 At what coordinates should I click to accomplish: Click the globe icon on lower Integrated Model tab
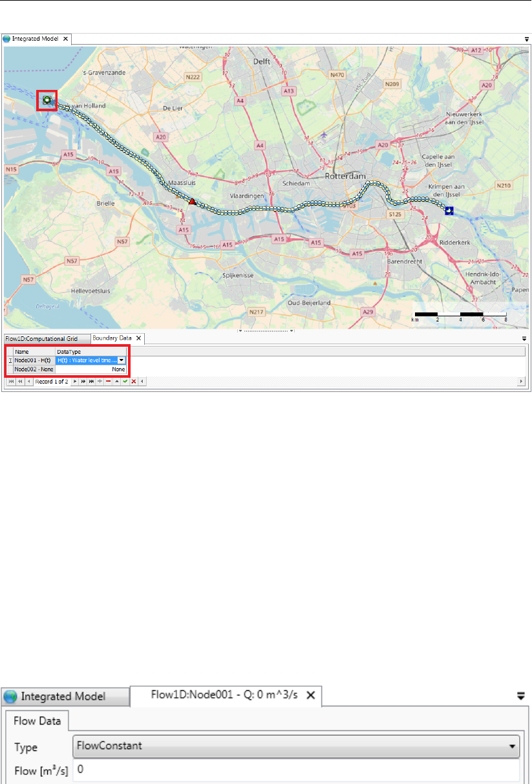(11, 696)
